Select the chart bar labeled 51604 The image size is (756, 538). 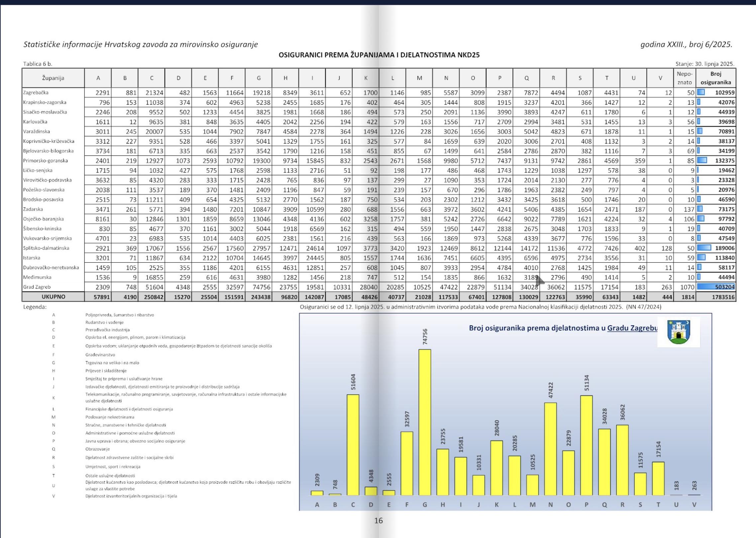(x=353, y=445)
